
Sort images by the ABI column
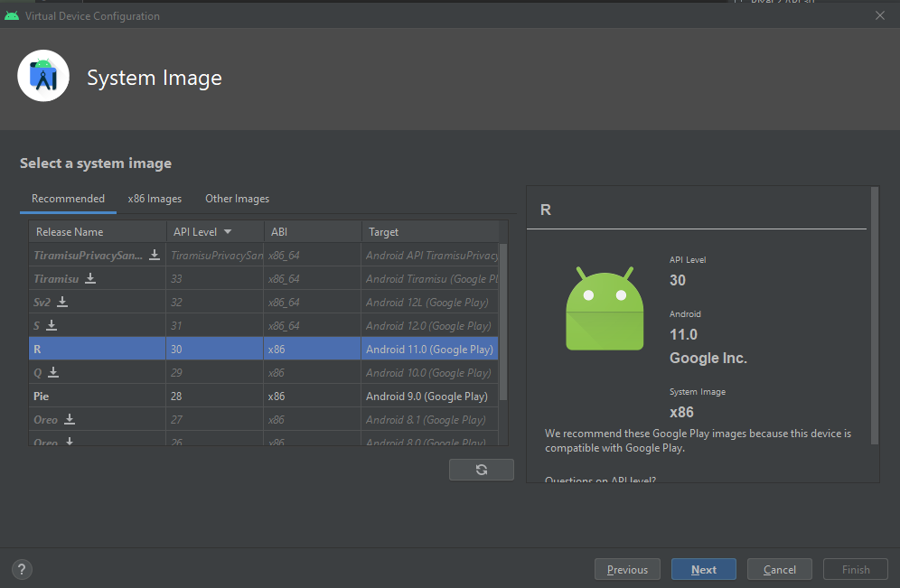coord(278,231)
